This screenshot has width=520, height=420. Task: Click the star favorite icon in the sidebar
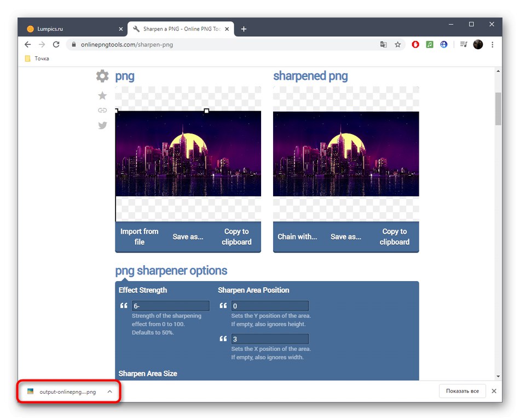(x=102, y=95)
